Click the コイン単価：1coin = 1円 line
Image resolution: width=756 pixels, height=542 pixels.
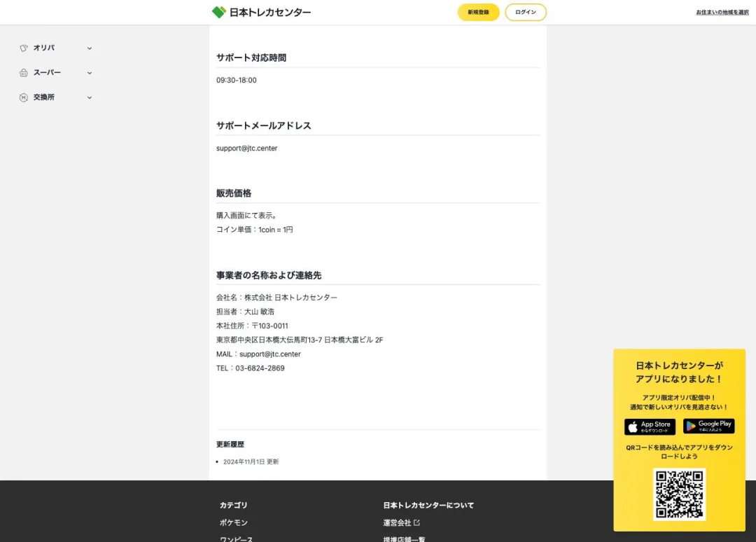(255, 230)
